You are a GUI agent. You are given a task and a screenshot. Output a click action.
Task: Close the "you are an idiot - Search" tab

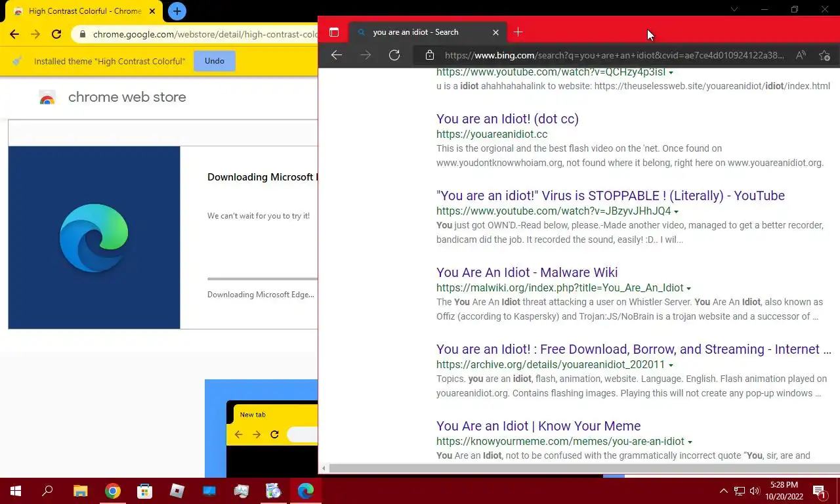click(x=495, y=32)
